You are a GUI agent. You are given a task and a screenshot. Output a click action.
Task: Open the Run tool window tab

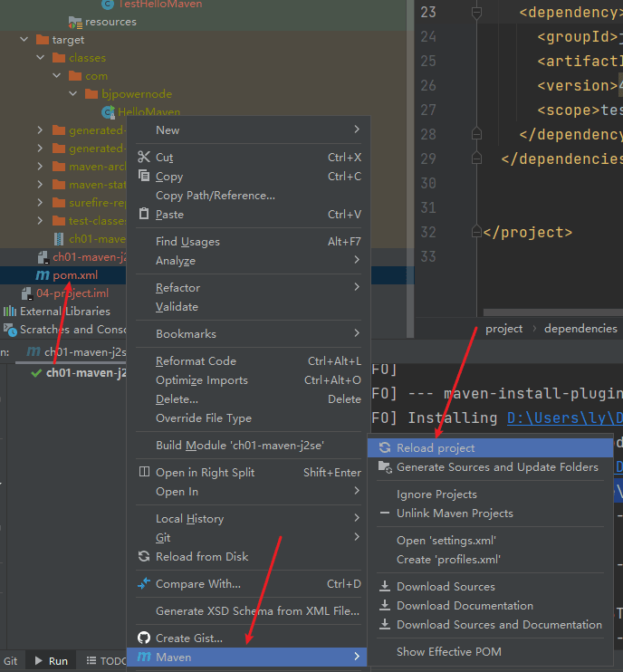point(52,661)
